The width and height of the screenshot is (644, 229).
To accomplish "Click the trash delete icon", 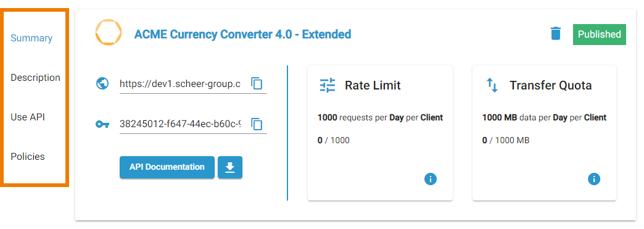I will click(555, 34).
